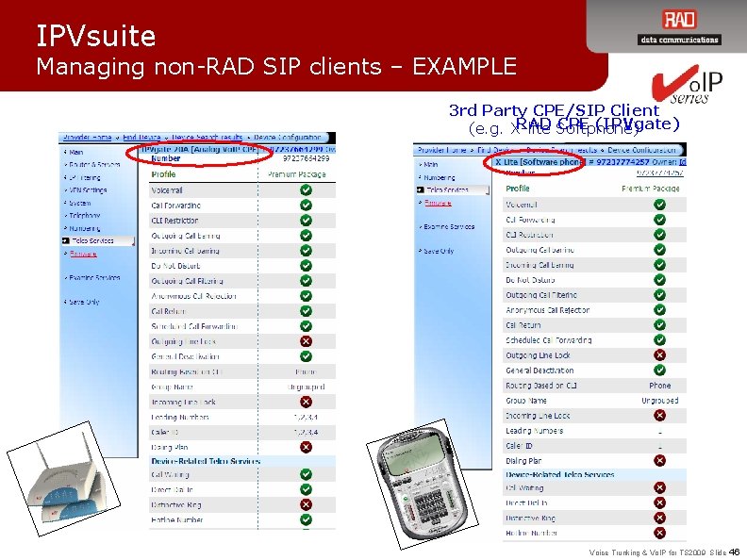Open VPN Settings in IPVgate sidebar
The width and height of the screenshot is (747, 560).
click(88, 190)
